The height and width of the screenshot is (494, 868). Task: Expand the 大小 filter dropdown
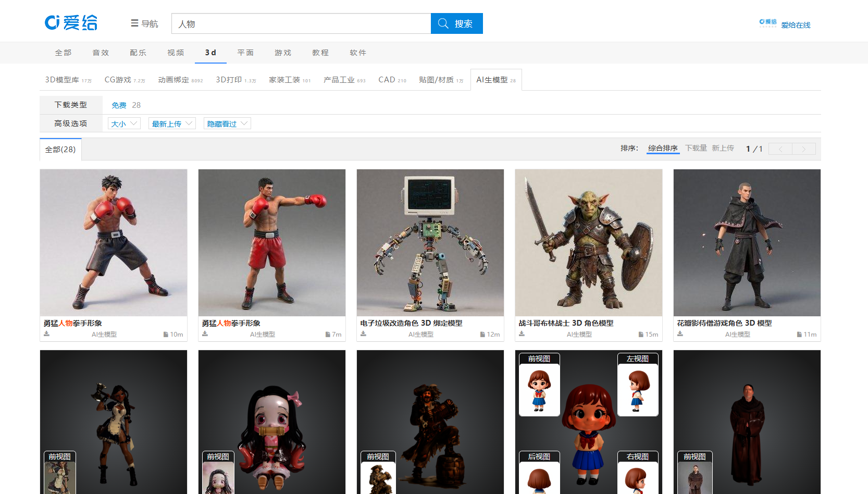click(x=124, y=123)
